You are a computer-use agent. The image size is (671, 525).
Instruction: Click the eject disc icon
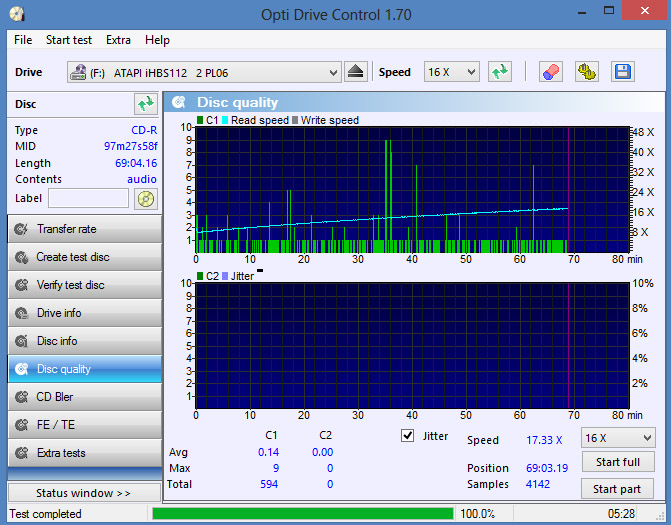coord(356,72)
